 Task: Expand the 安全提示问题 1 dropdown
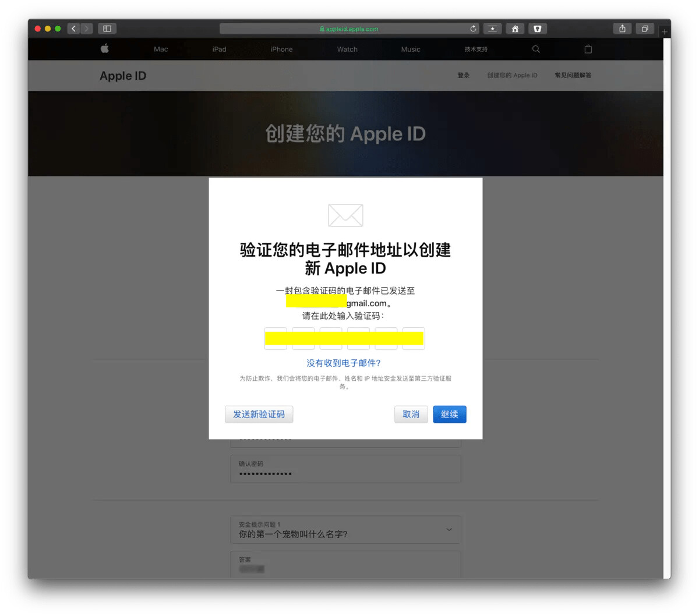click(345, 529)
